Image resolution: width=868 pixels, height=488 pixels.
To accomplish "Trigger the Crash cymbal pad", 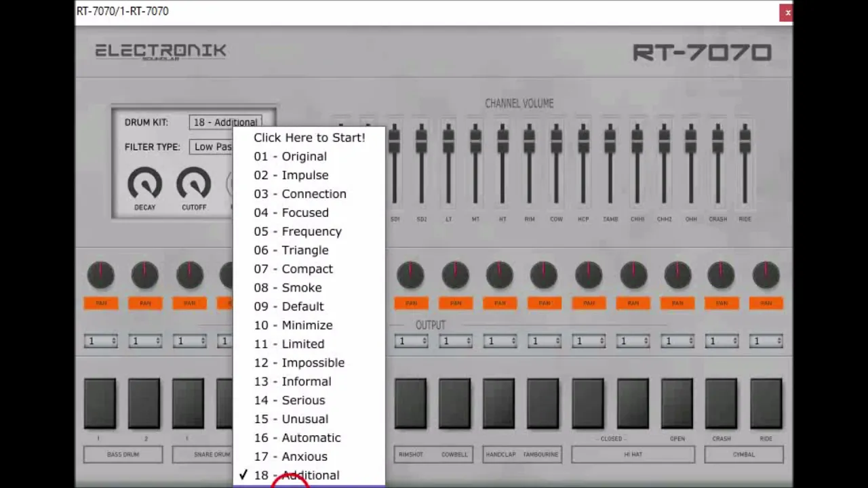I will [721, 404].
